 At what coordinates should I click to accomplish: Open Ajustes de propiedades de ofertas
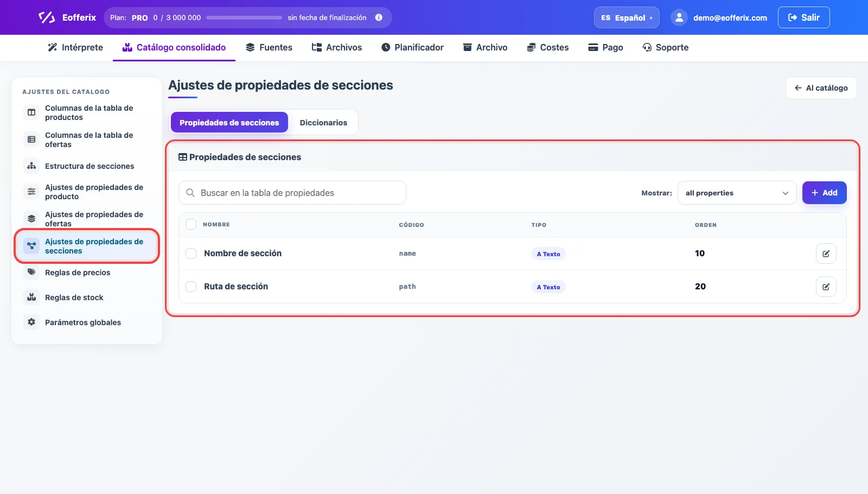point(87,219)
